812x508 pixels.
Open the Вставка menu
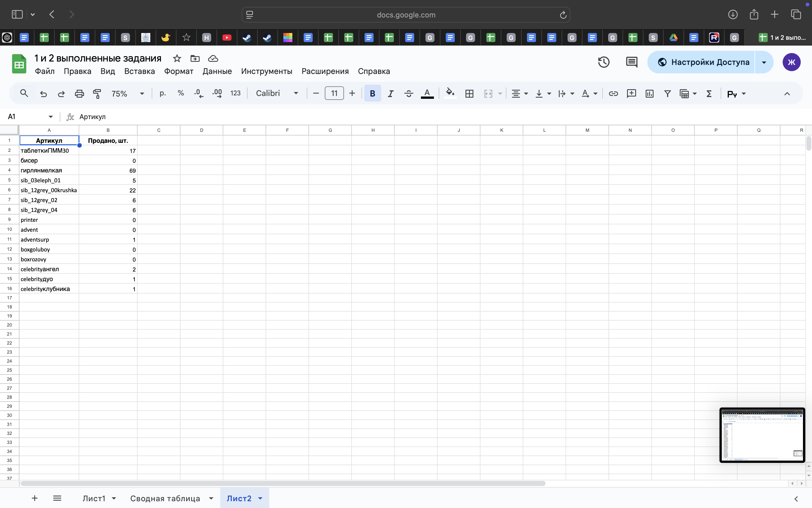pyautogui.click(x=140, y=71)
